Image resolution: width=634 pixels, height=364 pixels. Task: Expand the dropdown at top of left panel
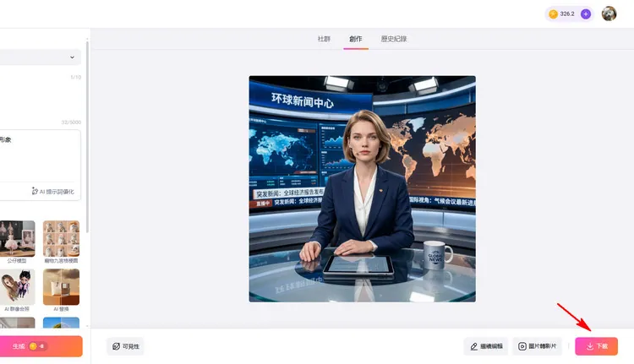72,57
